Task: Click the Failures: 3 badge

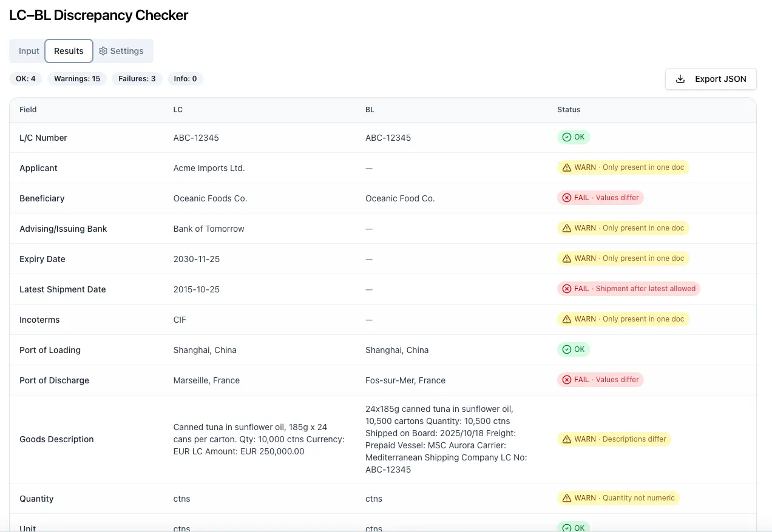Action: pos(137,79)
